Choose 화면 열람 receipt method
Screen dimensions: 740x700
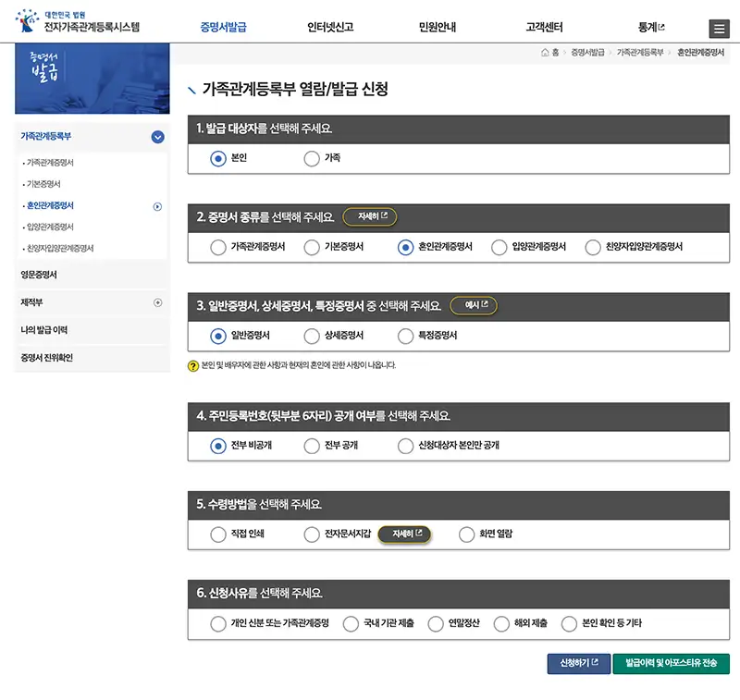(x=466, y=534)
